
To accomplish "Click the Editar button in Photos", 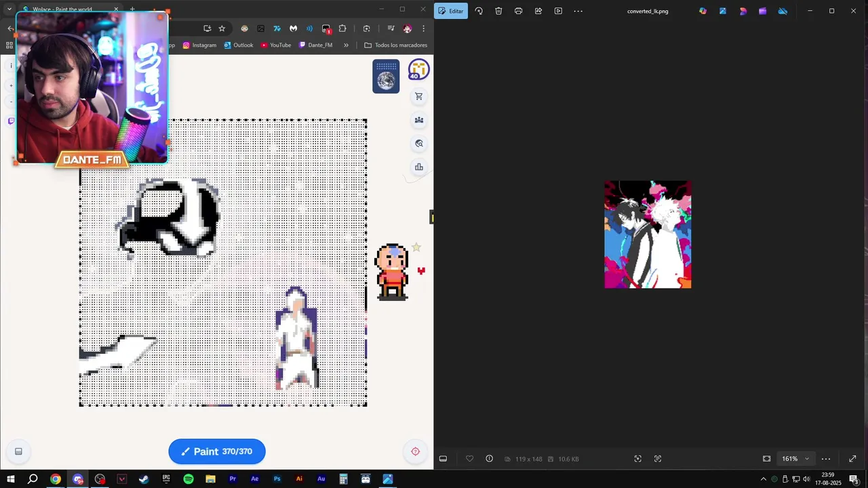I will click(451, 11).
